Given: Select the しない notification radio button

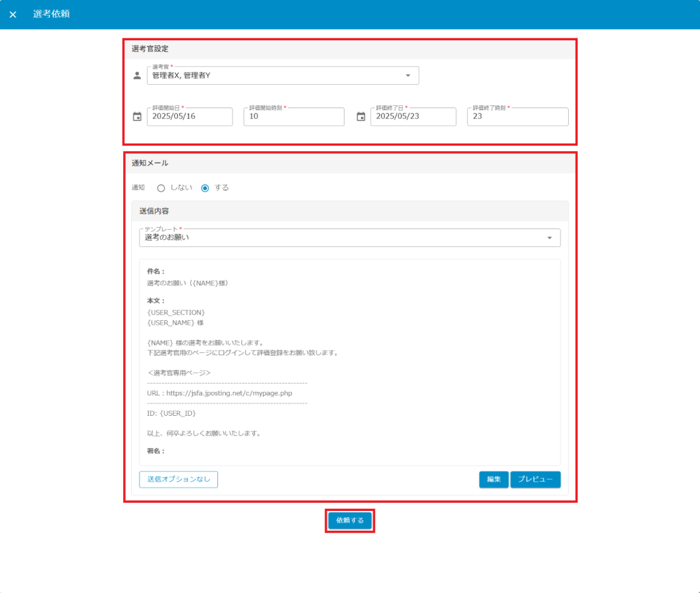Looking at the screenshot, I should pos(161,188).
